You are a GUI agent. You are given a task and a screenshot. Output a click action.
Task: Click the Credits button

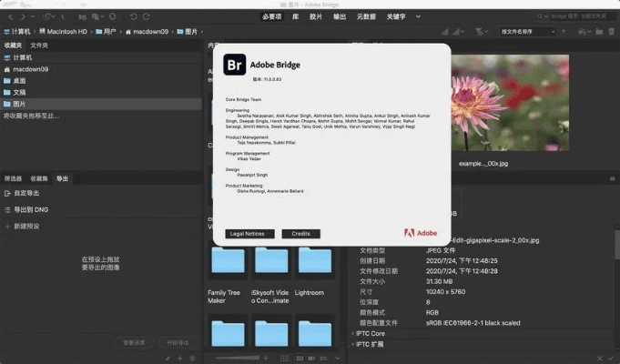[x=301, y=234]
